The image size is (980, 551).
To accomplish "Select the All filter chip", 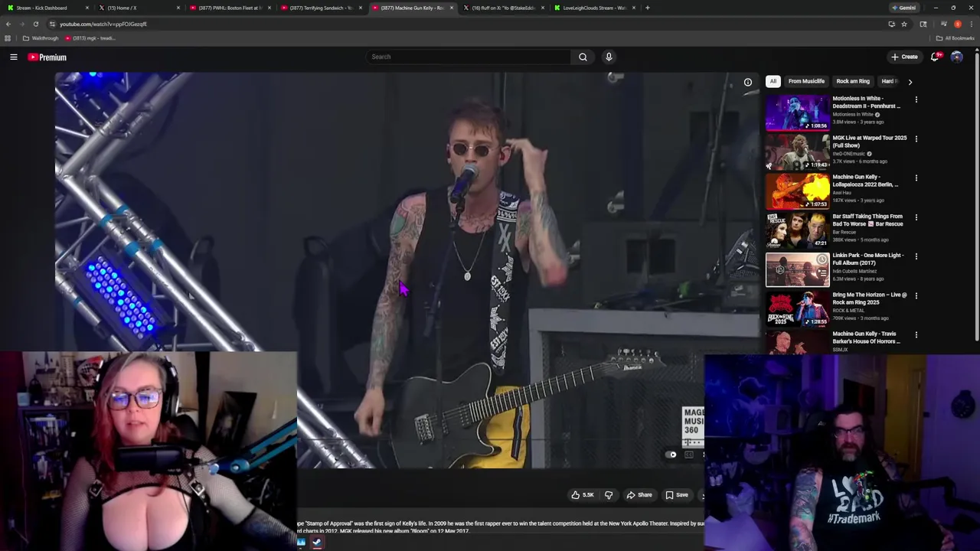I will point(773,81).
